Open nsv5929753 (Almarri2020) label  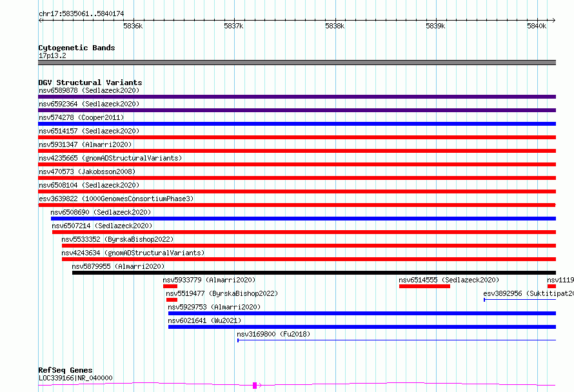point(214,307)
